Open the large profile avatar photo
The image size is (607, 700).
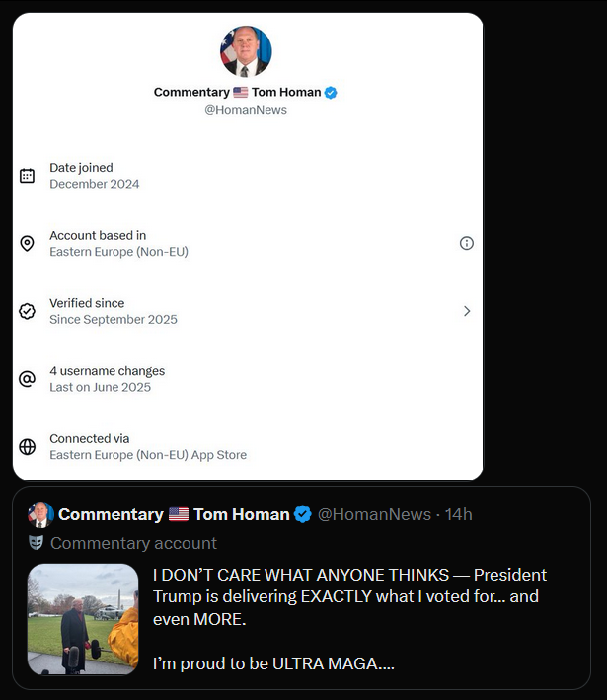(246, 52)
